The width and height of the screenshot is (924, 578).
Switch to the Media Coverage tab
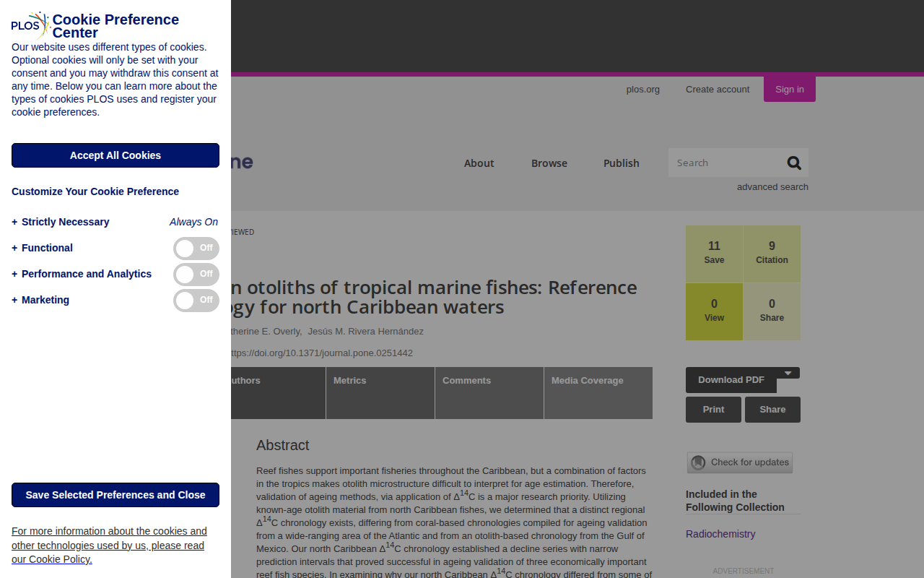click(x=598, y=393)
